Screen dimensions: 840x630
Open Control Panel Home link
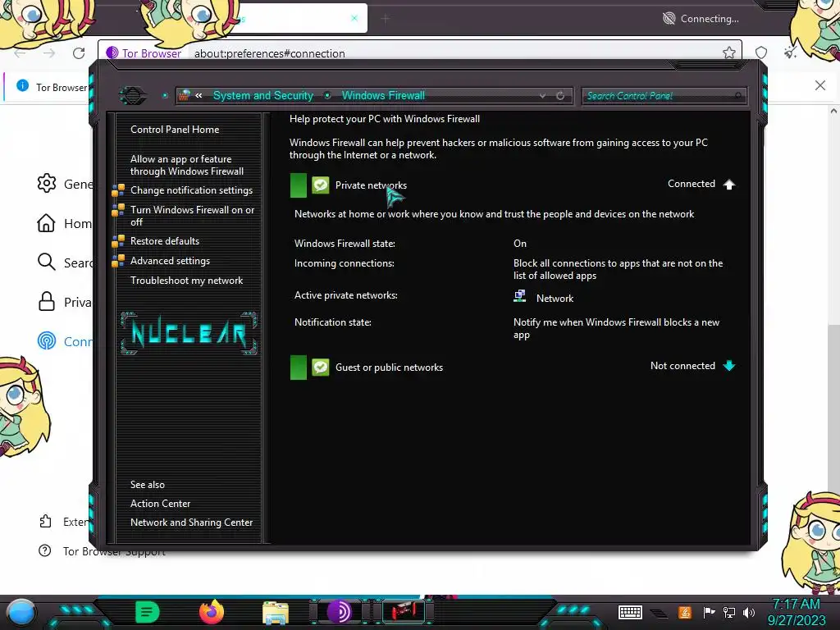pyautogui.click(x=175, y=129)
